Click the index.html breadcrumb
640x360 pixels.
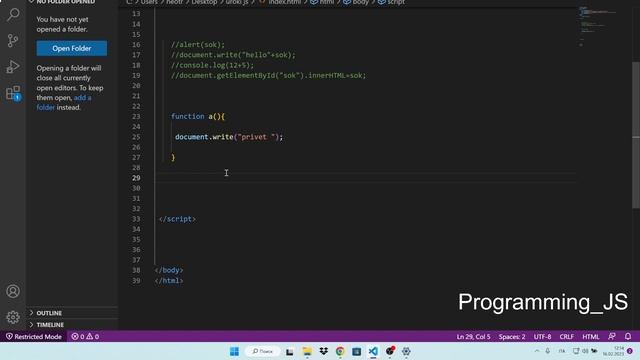280,2
